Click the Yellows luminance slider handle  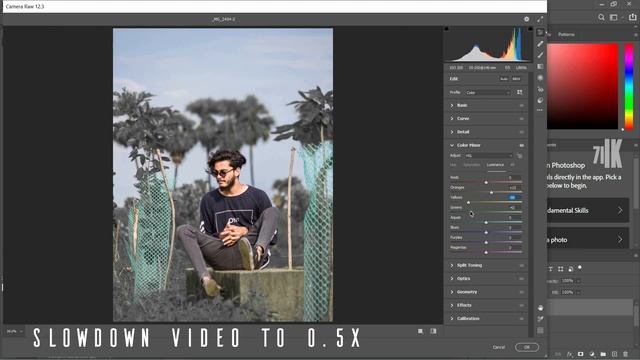click(x=469, y=202)
